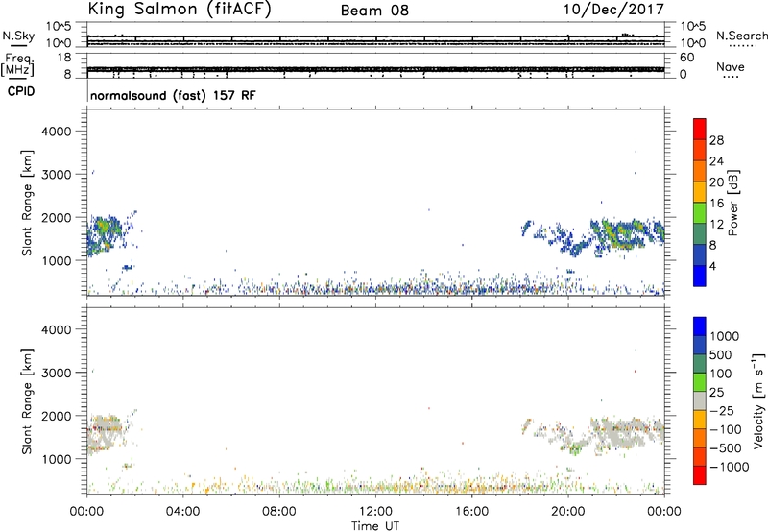Click the 4000 tick of the power panel

[x=56, y=132]
